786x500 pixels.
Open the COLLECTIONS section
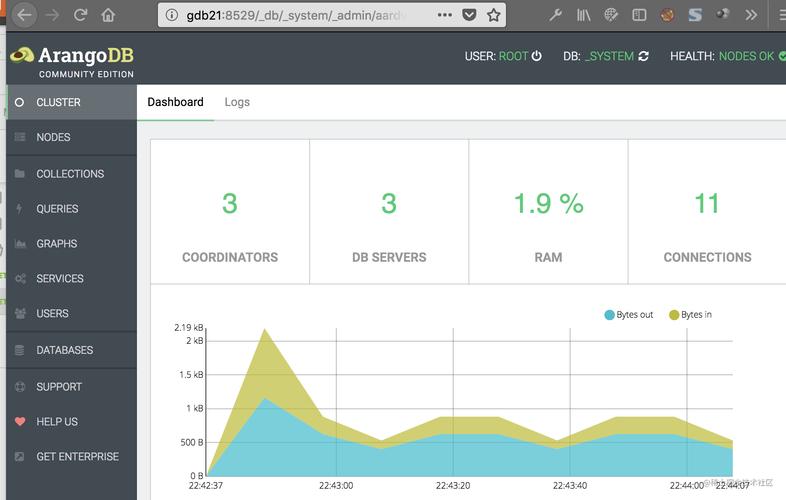click(71, 174)
